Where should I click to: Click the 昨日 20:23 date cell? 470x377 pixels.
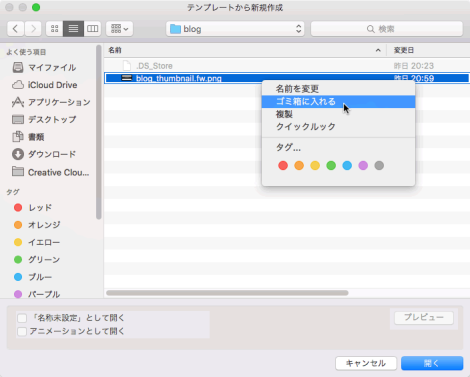pyautogui.click(x=414, y=66)
